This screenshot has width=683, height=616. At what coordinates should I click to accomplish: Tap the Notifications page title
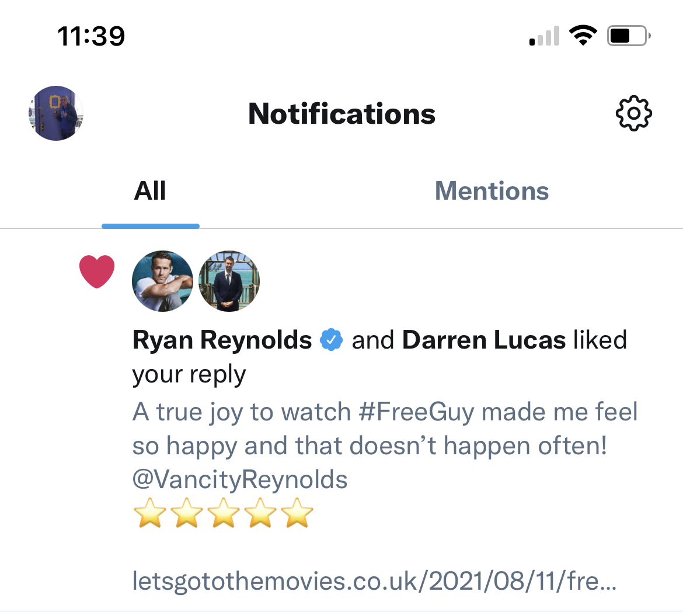click(x=341, y=113)
